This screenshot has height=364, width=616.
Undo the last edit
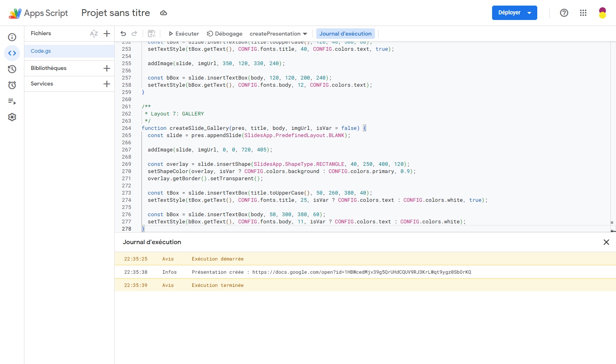click(123, 34)
